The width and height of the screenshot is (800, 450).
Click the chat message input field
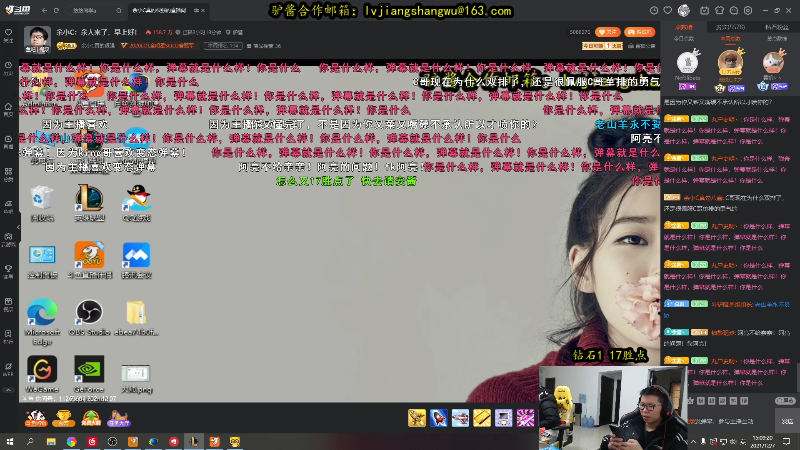click(x=732, y=421)
